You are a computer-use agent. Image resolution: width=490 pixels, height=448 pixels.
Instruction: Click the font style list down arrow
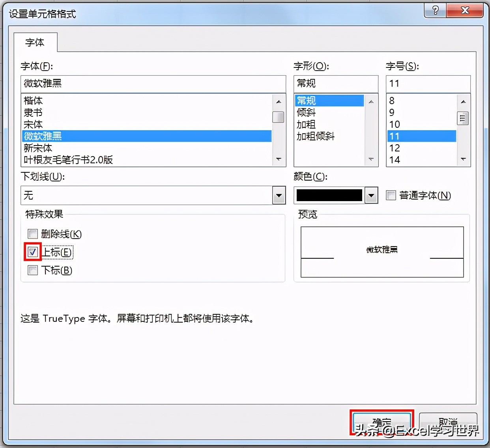pos(371,159)
